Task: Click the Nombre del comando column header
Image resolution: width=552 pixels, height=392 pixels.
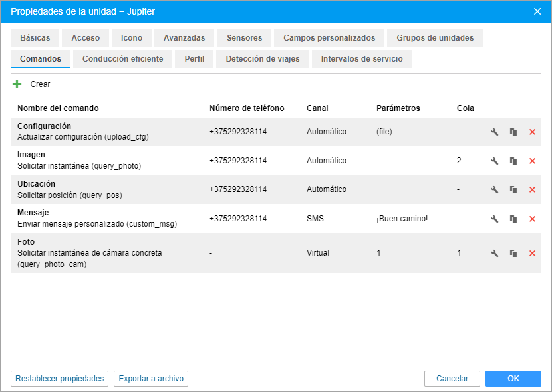Action: click(58, 108)
